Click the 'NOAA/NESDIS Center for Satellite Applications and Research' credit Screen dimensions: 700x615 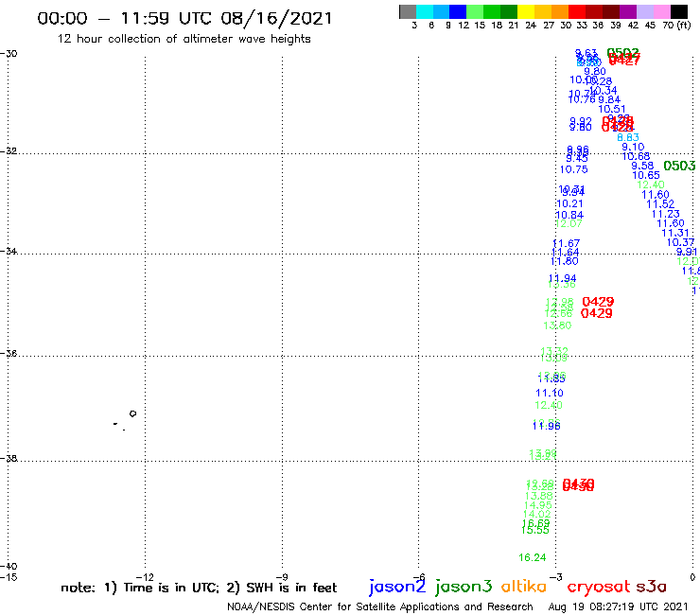(380, 606)
